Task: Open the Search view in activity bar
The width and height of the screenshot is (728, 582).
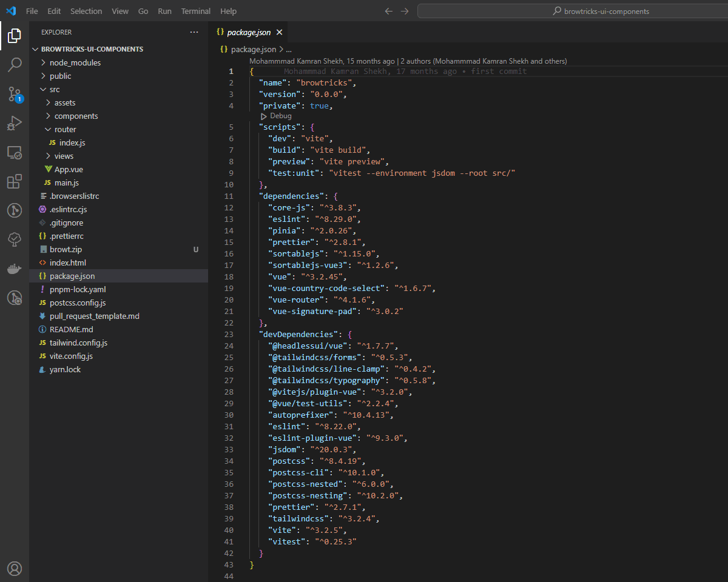Action: [15, 65]
